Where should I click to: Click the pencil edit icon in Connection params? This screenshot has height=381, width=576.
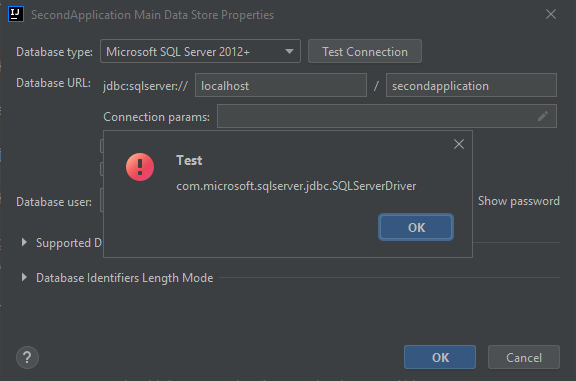point(543,116)
